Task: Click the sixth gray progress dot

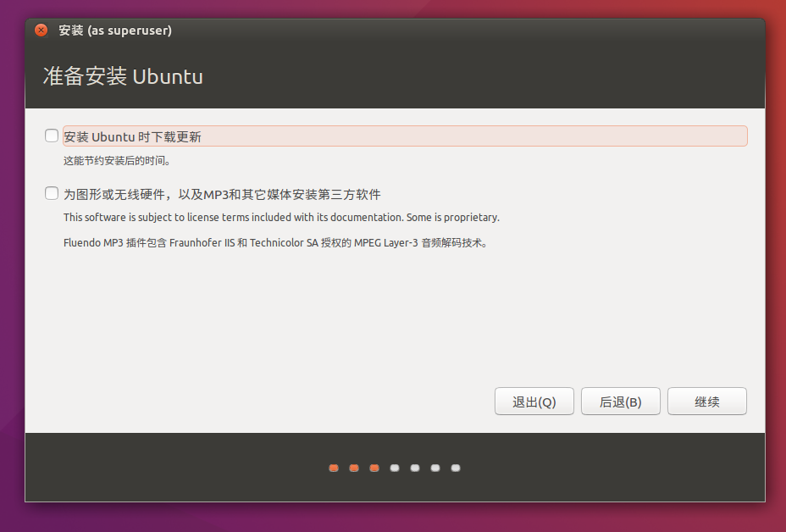Action: tap(435, 467)
